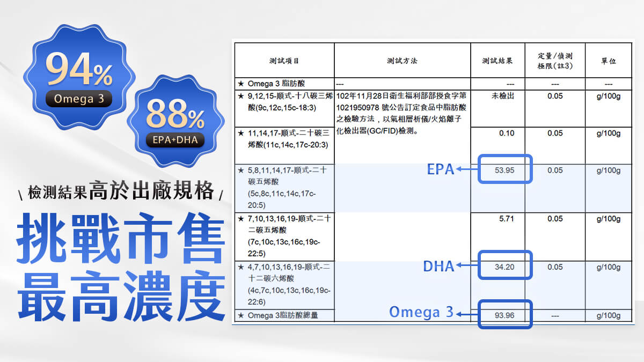Screen dimensions: 644x362
Task: Click the 5.71 test result value
Action: pos(507,219)
